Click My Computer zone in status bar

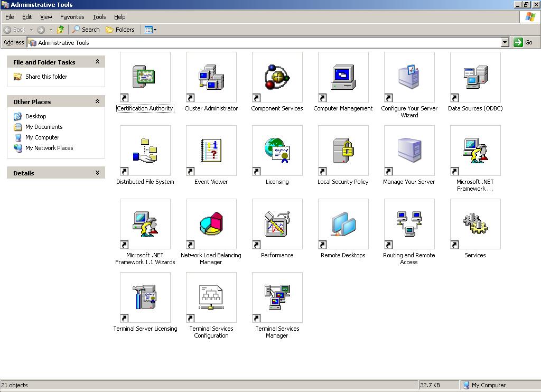tap(484, 385)
